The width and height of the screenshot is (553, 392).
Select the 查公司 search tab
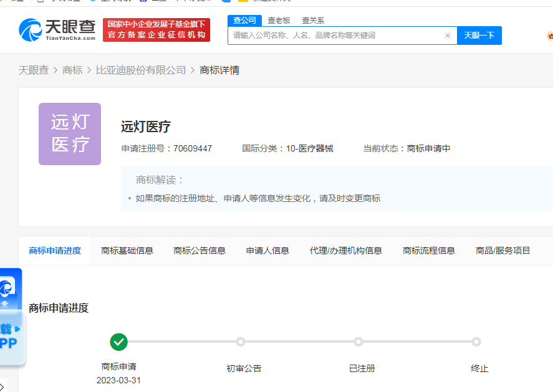pyautogui.click(x=244, y=21)
